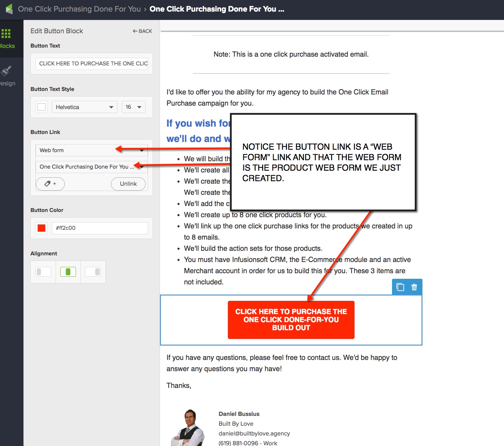This screenshot has height=446, width=504.
Task: Select center alignment option
Action: pos(68,271)
